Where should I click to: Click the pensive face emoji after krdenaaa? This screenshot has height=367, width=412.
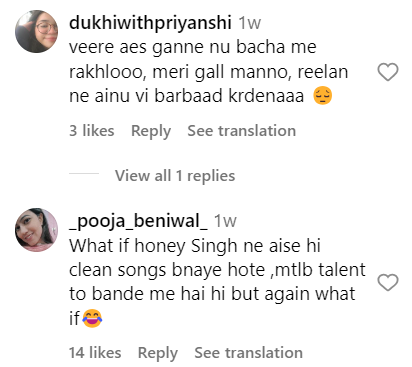click(x=323, y=96)
